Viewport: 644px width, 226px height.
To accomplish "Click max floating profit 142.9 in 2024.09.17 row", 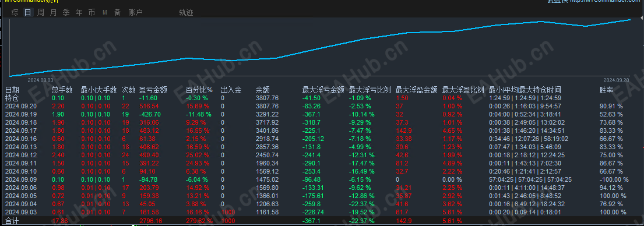I will 404,131.
